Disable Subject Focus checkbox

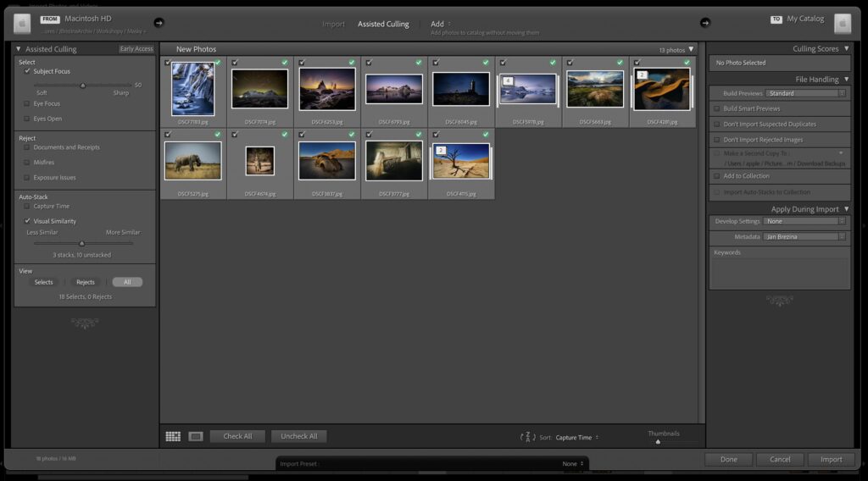(x=27, y=71)
